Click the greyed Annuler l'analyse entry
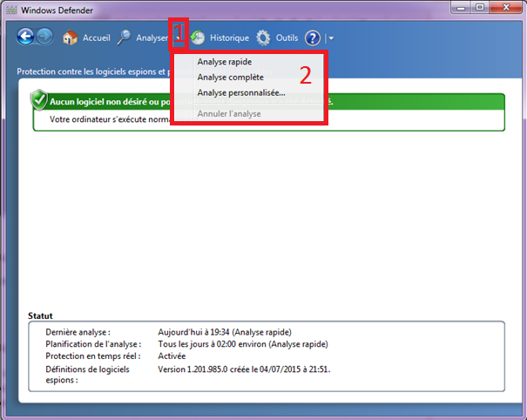The height and width of the screenshot is (420, 527). pos(229,114)
